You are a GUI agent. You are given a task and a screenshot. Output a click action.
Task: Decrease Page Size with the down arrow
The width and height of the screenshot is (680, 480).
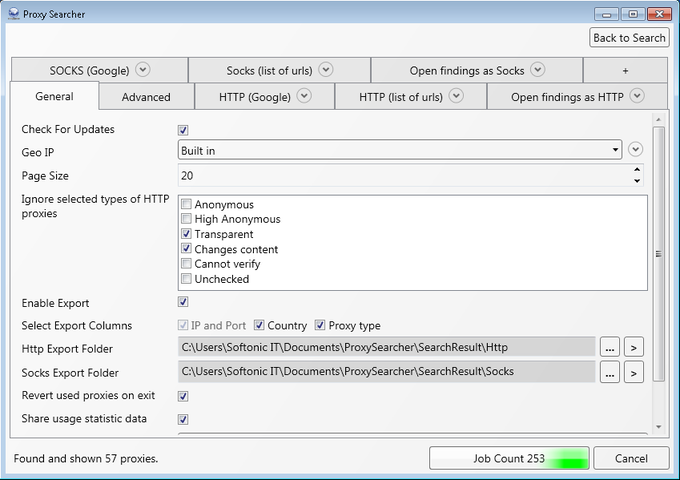[637, 180]
